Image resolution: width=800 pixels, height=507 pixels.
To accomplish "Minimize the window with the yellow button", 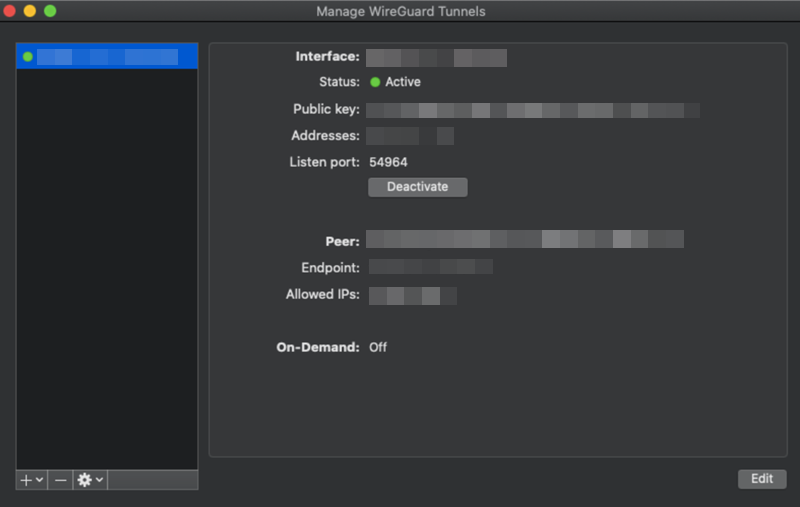I will [x=30, y=11].
